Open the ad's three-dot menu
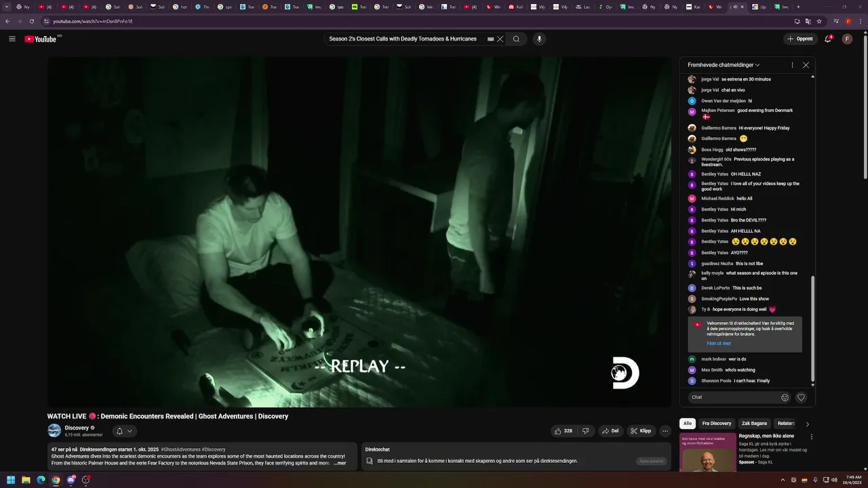Screen dimensions: 868x488 (811, 437)
